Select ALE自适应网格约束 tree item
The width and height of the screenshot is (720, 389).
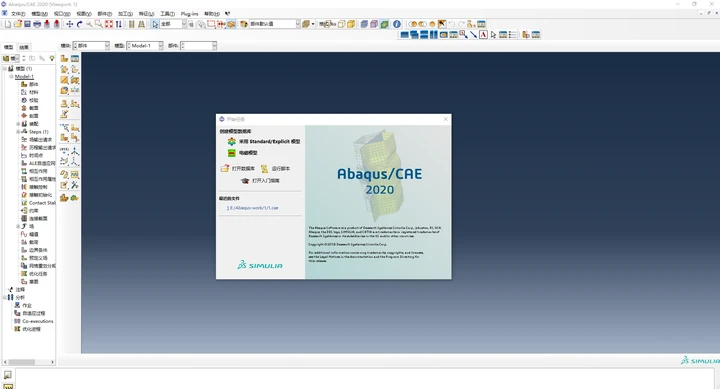(42, 163)
